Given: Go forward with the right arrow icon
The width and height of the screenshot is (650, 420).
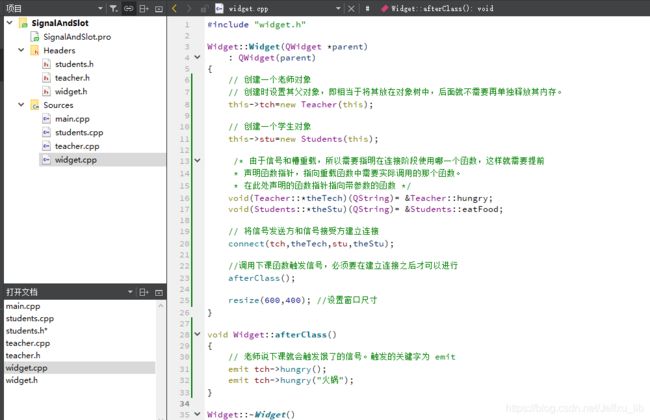Looking at the screenshot, I should point(189,8).
